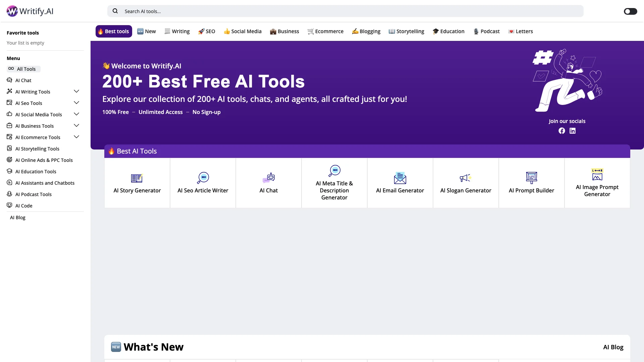The image size is (644, 362).
Task: Click the AI Education Tools cap icon
Action: 9,171
